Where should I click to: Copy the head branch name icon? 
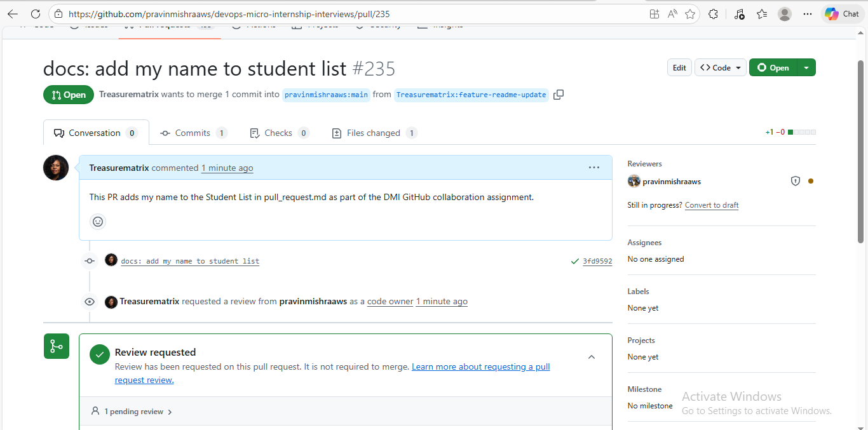559,95
